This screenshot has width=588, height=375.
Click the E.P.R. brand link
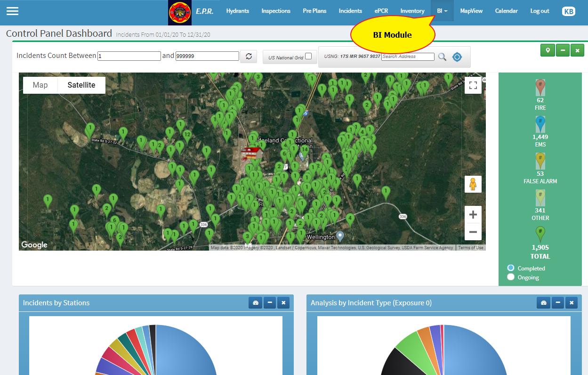(204, 11)
